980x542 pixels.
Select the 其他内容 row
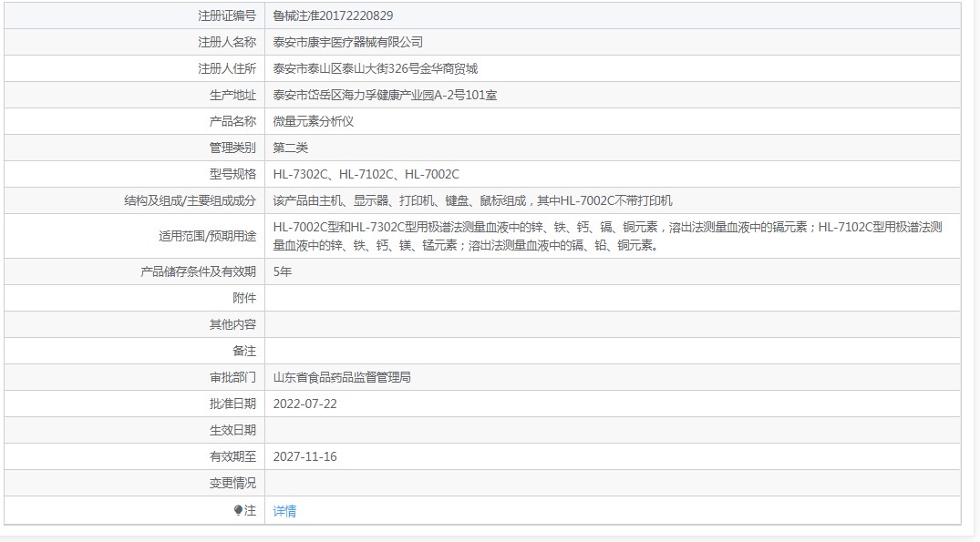coord(456,323)
